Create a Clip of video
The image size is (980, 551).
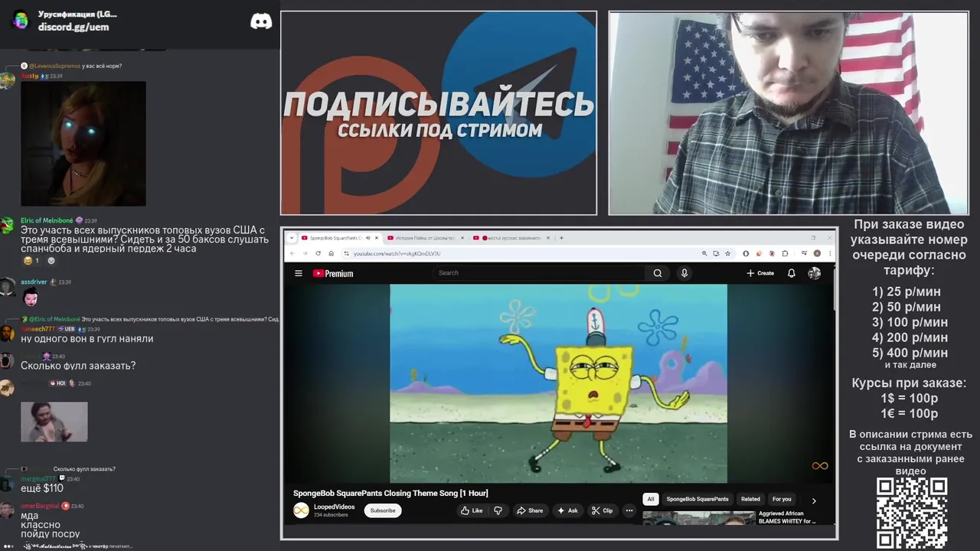[602, 510]
